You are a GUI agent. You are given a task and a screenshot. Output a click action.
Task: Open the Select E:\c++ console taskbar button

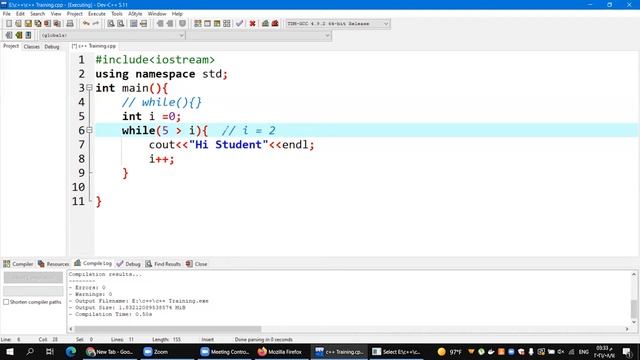click(x=396, y=351)
